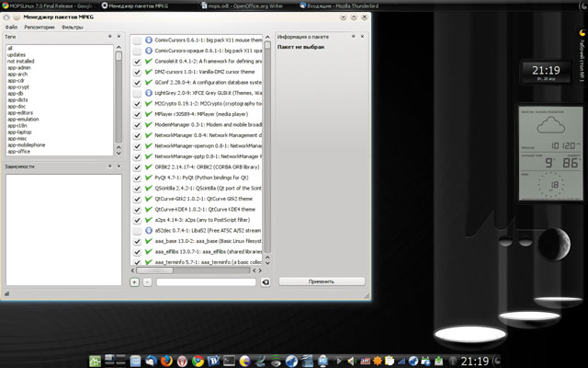Check the LightGrey 2.0-9 package box
This screenshot has width=588, height=368.
click(x=137, y=93)
